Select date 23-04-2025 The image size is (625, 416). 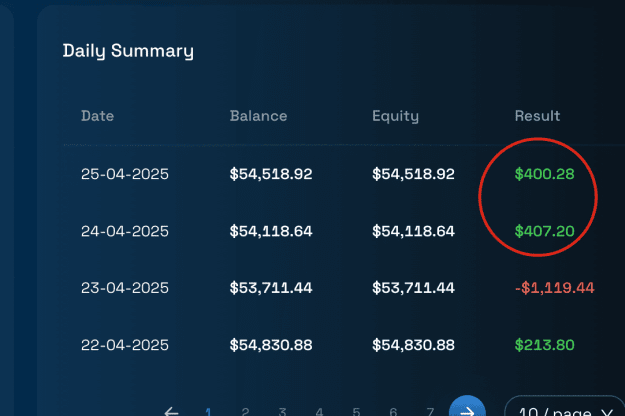[x=125, y=288]
